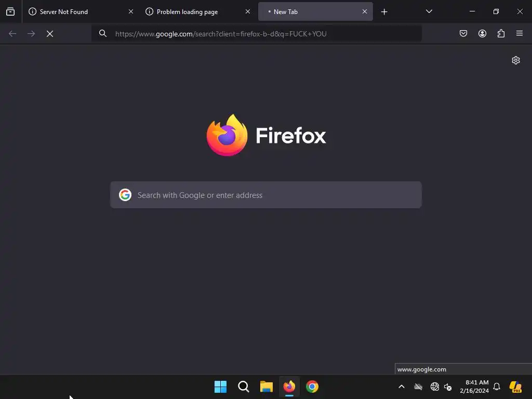
Task: Close the New Tab tab
Action: 364,11
